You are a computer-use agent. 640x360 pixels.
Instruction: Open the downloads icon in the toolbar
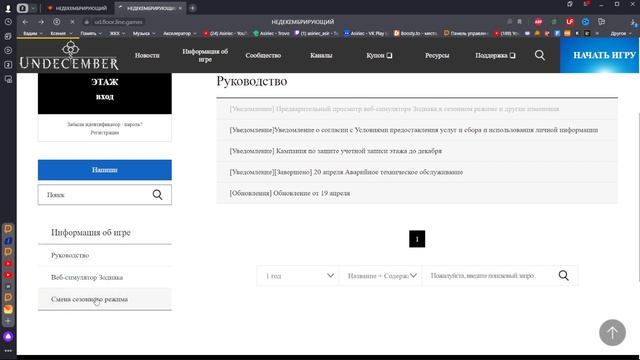[x=633, y=22]
